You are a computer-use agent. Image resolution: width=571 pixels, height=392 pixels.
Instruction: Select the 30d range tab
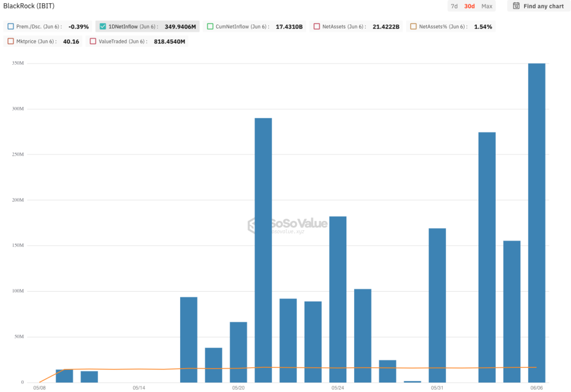pyautogui.click(x=470, y=6)
